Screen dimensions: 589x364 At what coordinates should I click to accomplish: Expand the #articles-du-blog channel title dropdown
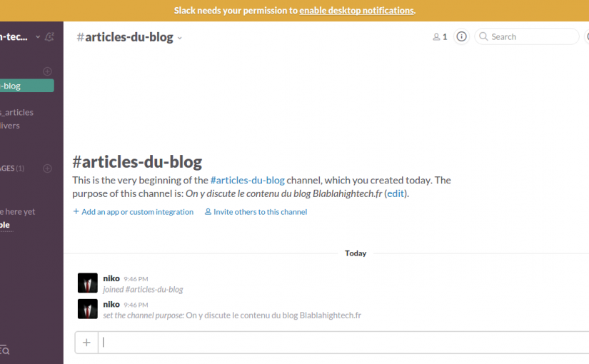(180, 38)
